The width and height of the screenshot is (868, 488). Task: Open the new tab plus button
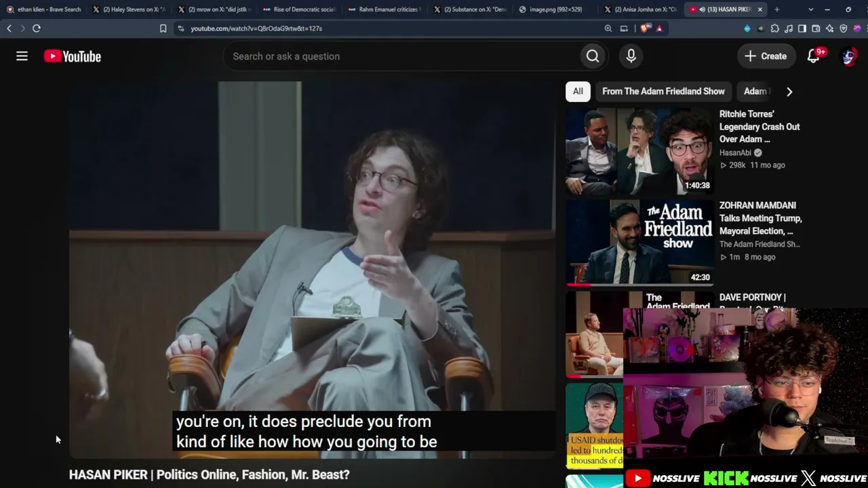pyautogui.click(x=777, y=9)
